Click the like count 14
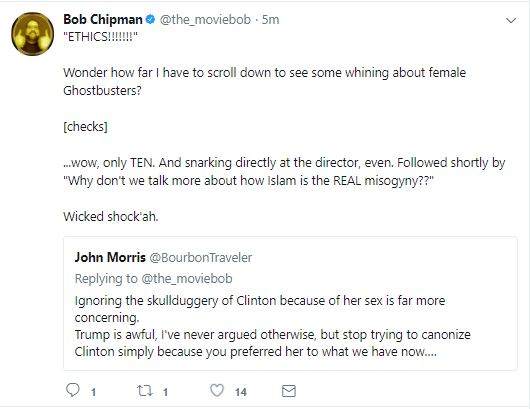The width and height of the screenshot is (530, 409). 241,392
